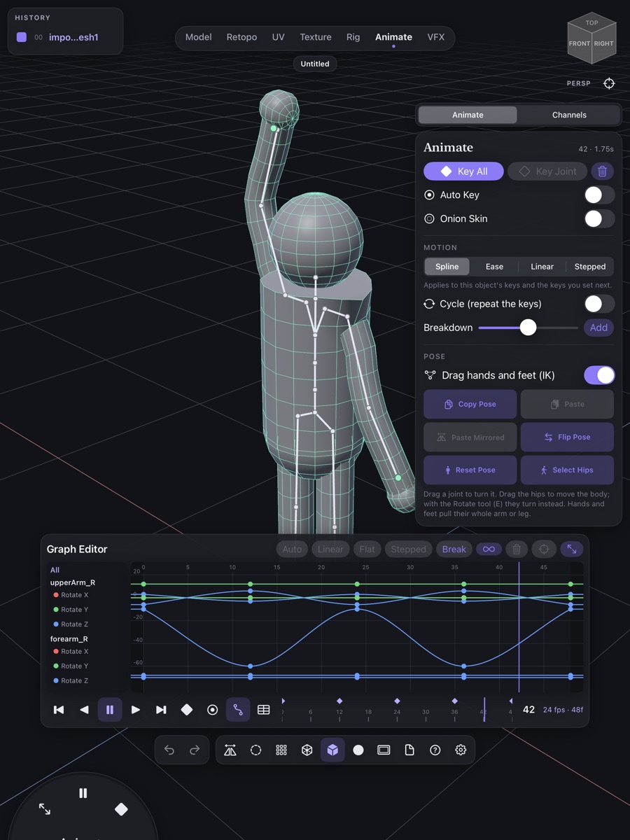
Task: Show All channels in the Graph Editor
Action: point(55,570)
